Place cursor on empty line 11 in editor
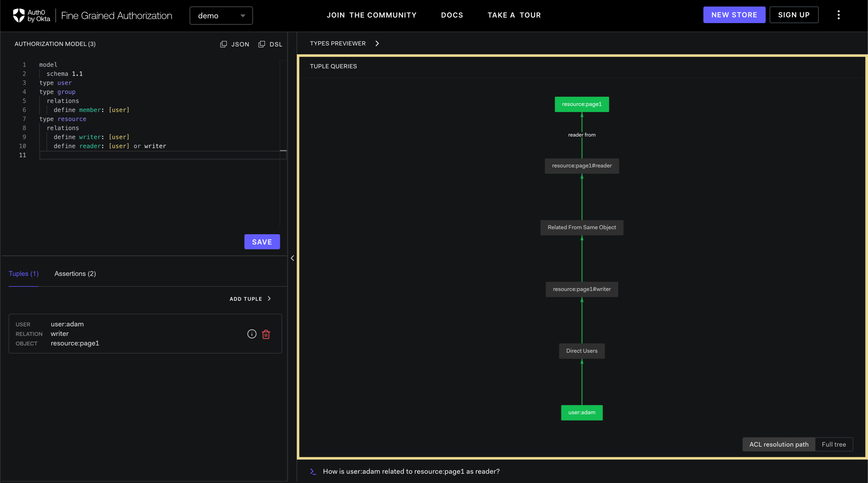868x483 pixels. coord(163,155)
